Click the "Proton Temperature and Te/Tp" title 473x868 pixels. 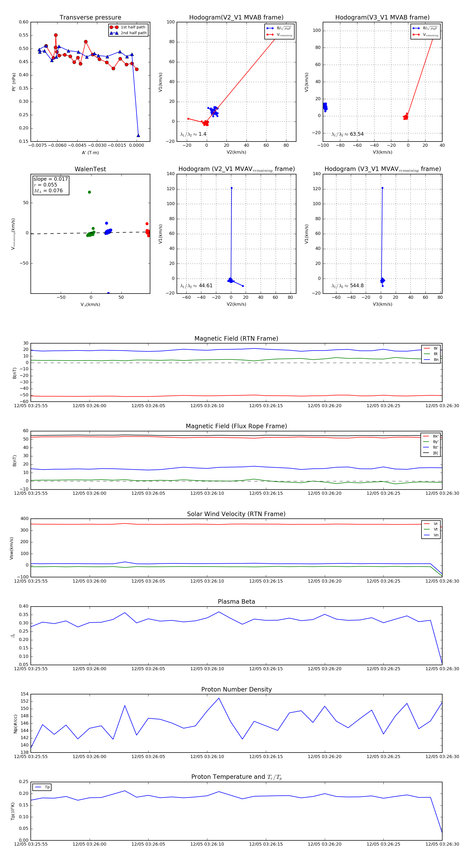(x=236, y=777)
